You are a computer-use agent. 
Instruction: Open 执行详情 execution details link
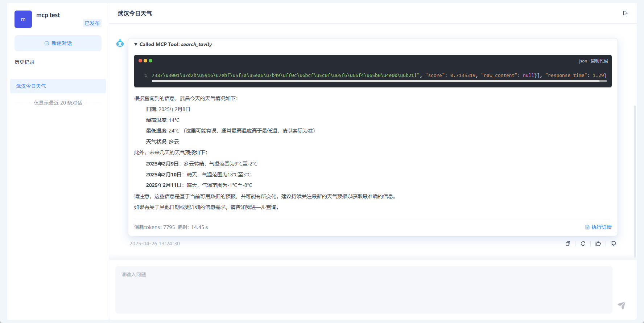[x=598, y=227]
